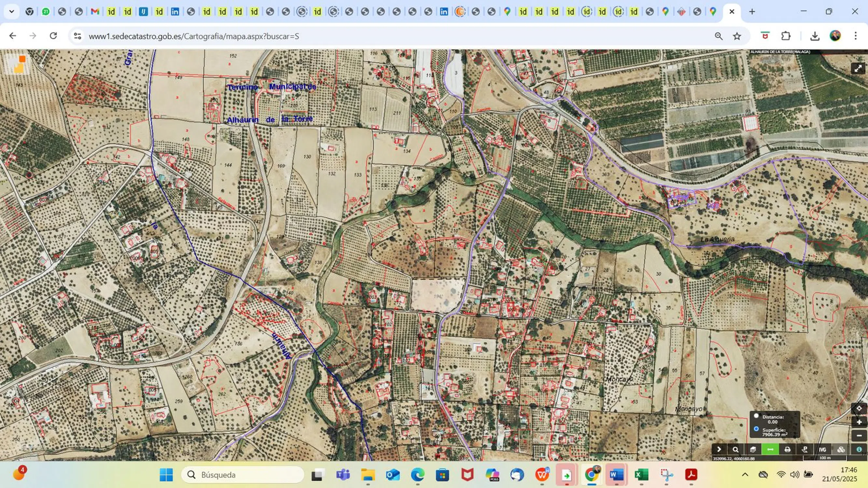Show hidden system tray icons
Screen dimensions: 868x488
(x=745, y=475)
